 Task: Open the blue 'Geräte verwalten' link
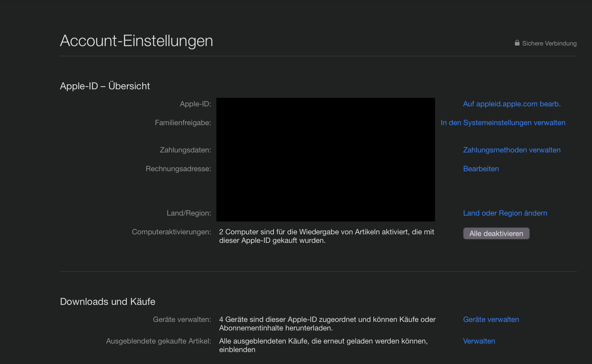click(x=491, y=319)
